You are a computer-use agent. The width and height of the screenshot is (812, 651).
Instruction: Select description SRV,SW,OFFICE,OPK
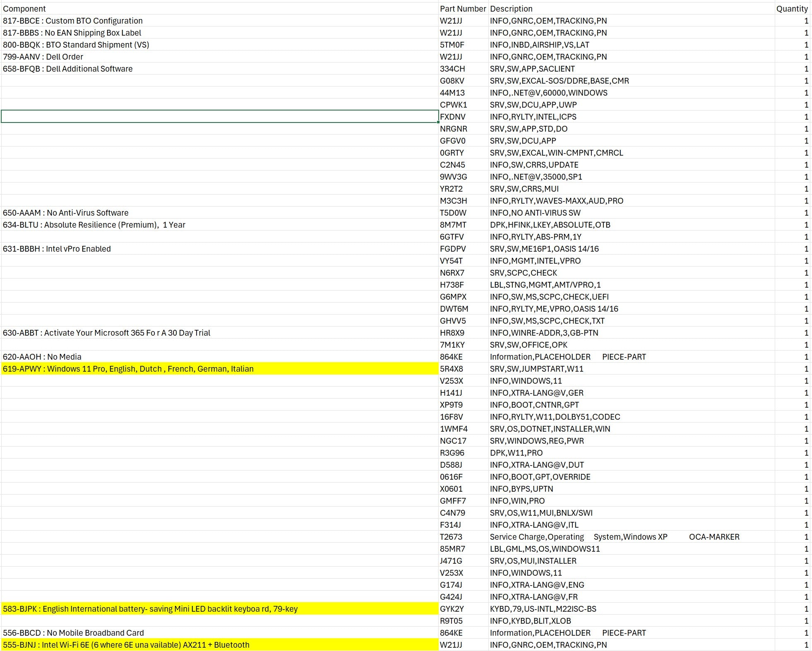pos(632,345)
